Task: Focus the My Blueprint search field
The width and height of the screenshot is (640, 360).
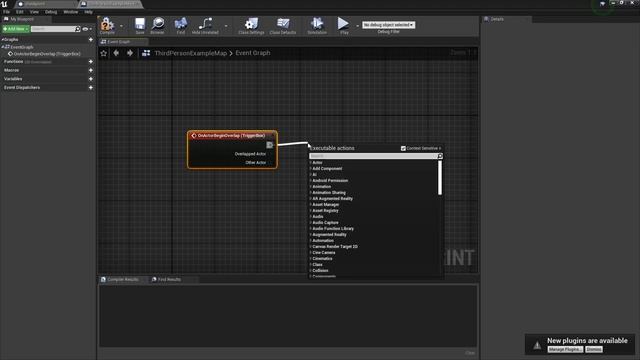Action: point(53,29)
